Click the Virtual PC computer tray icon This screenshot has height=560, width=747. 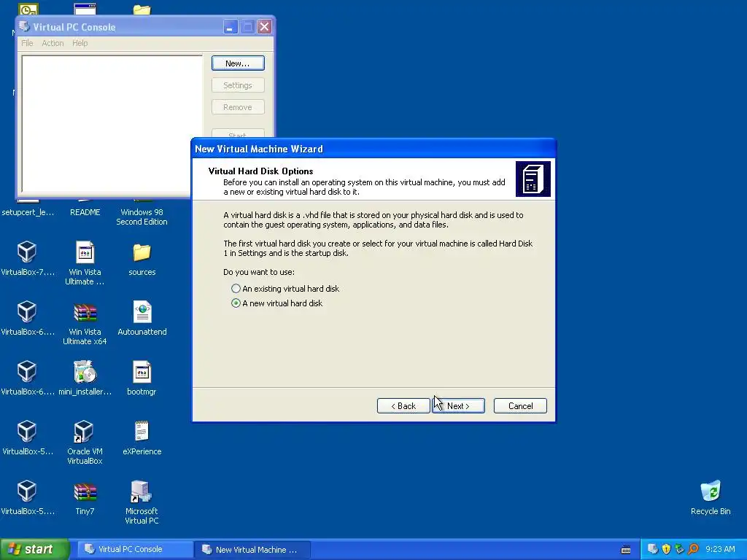click(653, 549)
